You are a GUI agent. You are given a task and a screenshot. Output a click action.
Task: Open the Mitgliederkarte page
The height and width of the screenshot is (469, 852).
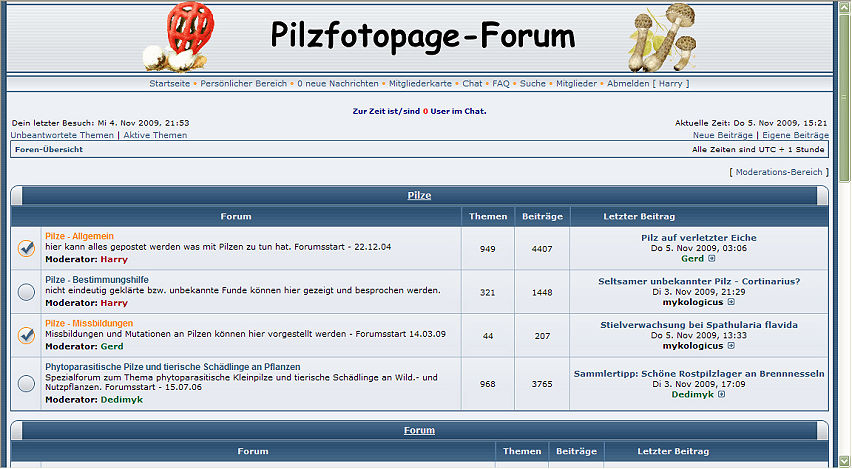[x=421, y=84]
